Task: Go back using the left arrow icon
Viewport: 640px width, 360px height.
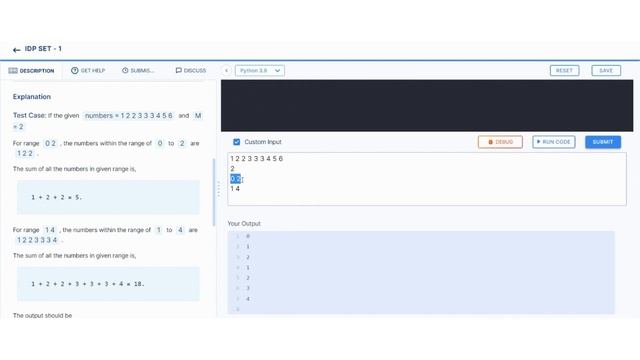Action: point(16,50)
